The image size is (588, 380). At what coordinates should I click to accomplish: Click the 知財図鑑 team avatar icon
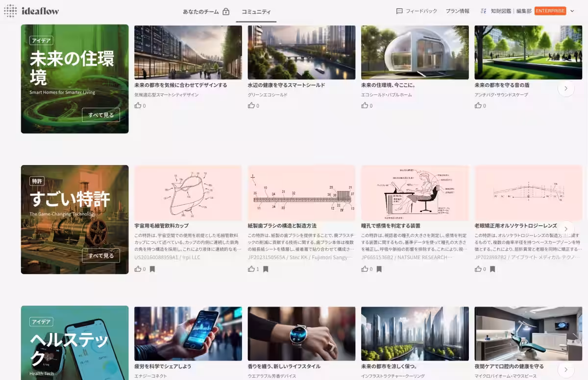[x=483, y=11]
